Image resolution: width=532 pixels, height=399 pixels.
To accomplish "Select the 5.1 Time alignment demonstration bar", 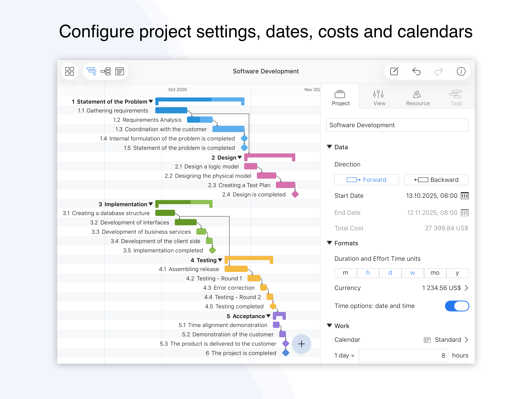I will (276, 325).
